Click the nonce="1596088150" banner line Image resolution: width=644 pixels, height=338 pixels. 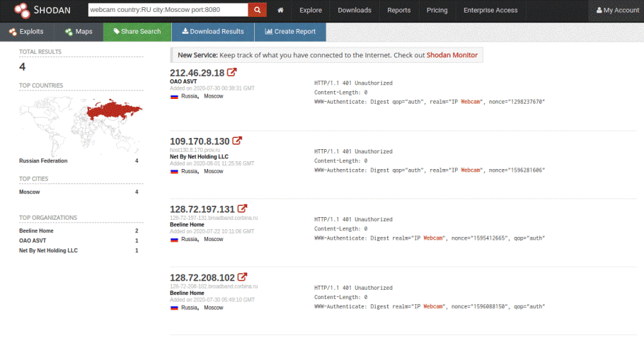(430, 306)
